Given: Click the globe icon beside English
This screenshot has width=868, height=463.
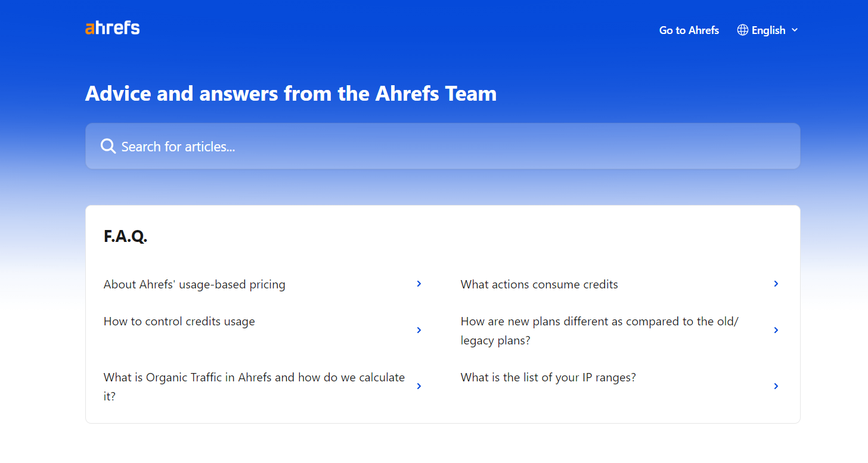Looking at the screenshot, I should tap(742, 30).
